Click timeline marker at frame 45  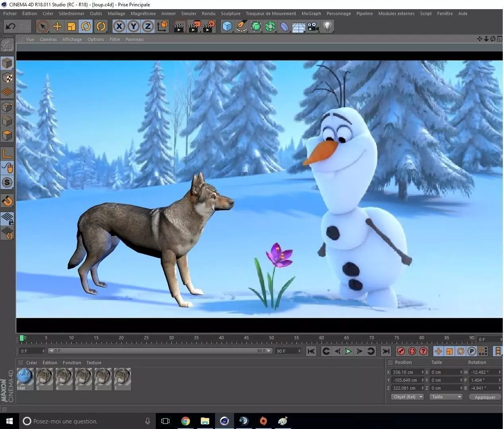[246, 339]
